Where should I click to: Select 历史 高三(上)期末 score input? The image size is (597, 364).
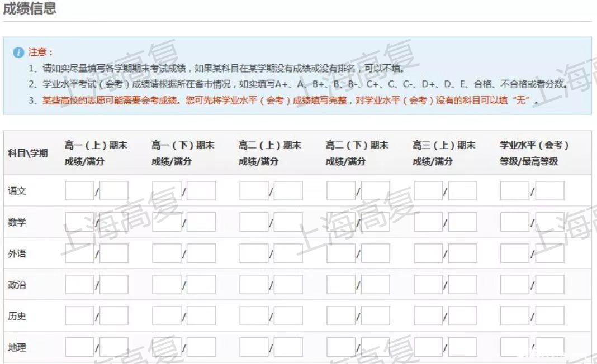click(x=428, y=316)
